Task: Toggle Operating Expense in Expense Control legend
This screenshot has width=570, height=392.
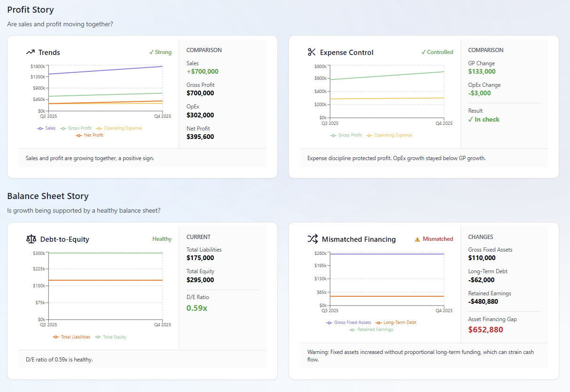Action: click(389, 135)
